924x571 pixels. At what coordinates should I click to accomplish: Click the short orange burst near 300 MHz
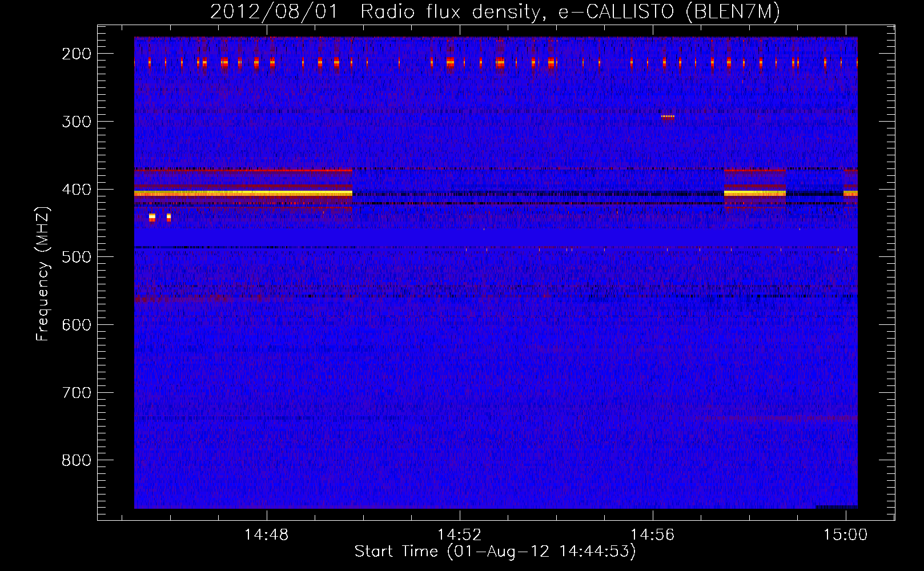pos(668,116)
